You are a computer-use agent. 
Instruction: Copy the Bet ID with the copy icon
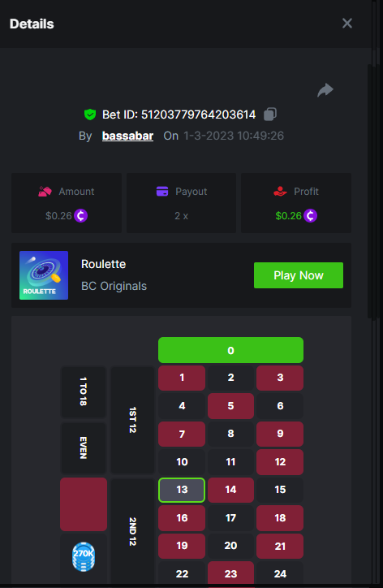click(x=270, y=114)
